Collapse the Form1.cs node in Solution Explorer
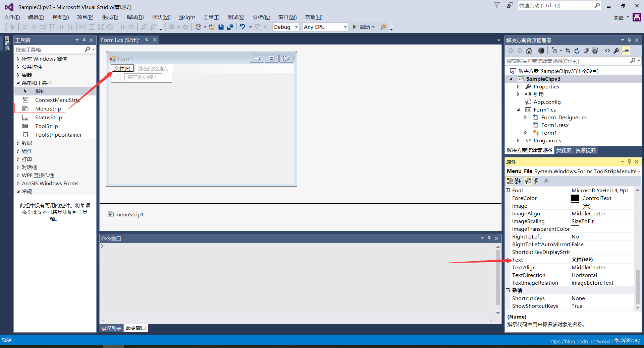644x348 pixels. pyautogui.click(x=518, y=110)
